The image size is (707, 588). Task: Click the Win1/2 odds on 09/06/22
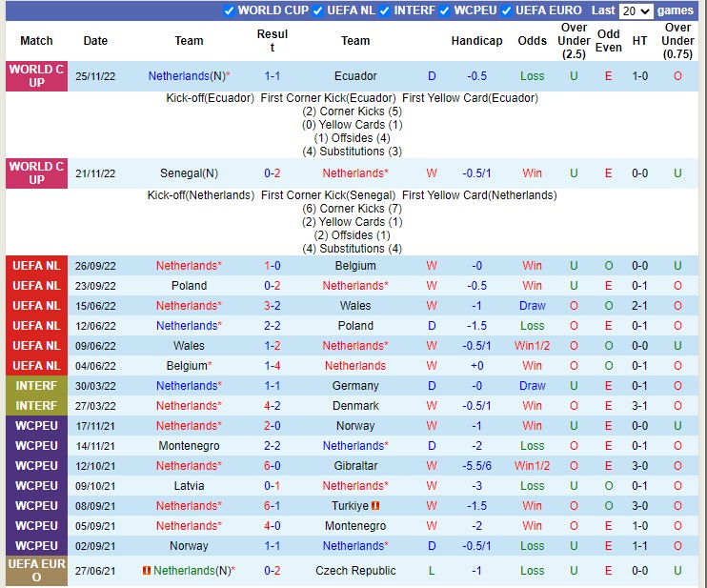coord(532,346)
